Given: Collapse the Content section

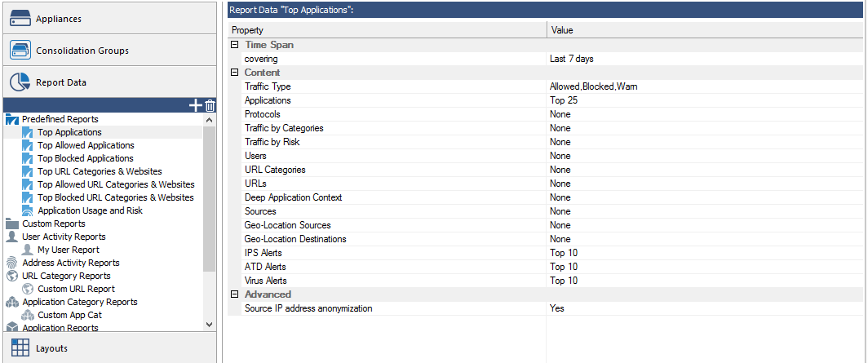Looking at the screenshot, I should [x=235, y=73].
